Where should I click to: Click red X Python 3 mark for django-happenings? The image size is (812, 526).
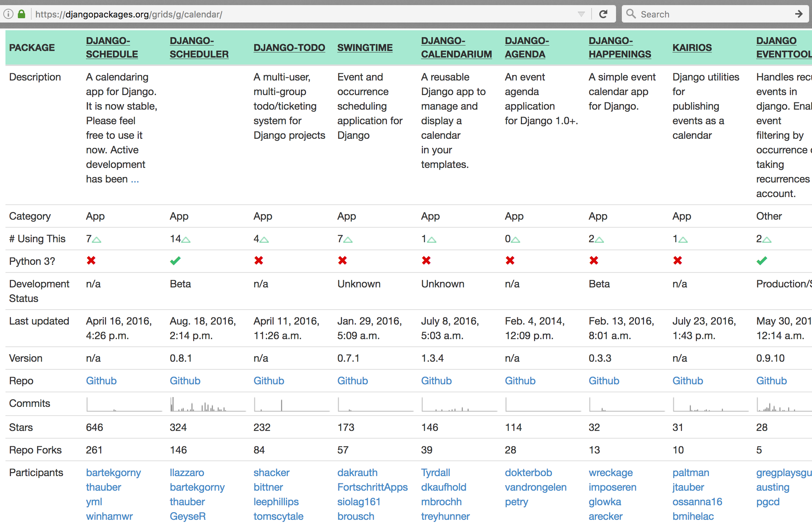[594, 260]
